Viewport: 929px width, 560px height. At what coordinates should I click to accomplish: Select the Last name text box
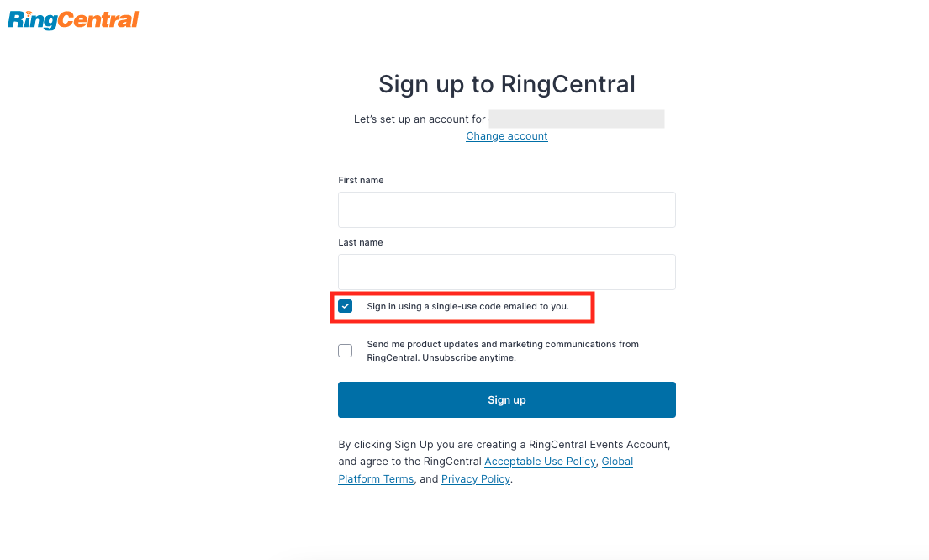coord(506,272)
